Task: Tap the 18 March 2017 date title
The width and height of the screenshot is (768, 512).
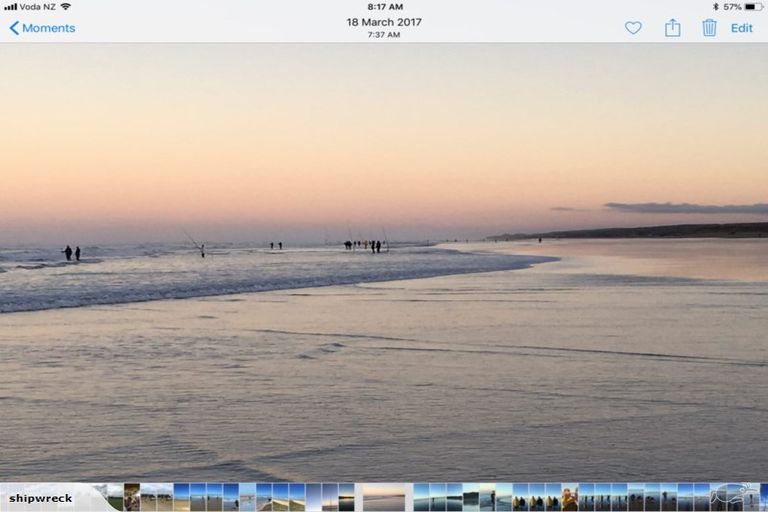Action: pyautogui.click(x=384, y=22)
